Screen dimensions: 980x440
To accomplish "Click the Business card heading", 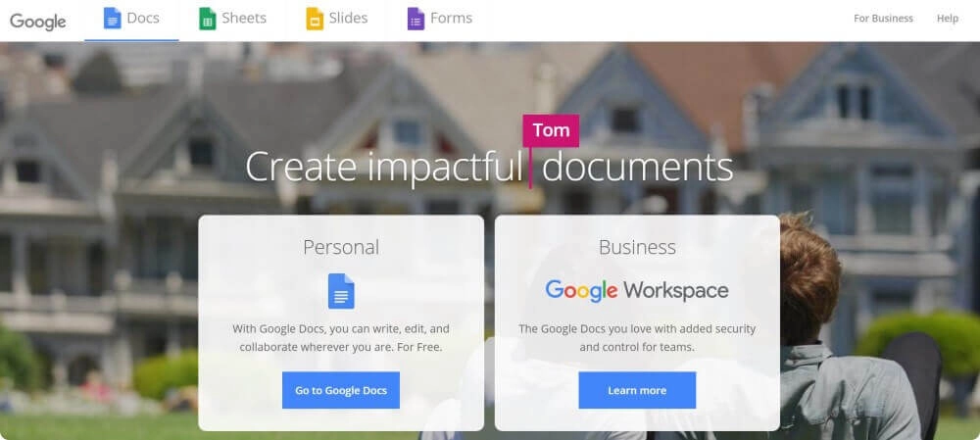I will (637, 248).
